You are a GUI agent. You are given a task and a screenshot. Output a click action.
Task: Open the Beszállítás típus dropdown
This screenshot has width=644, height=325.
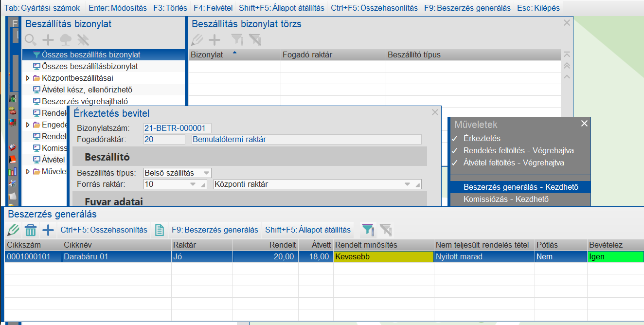[x=207, y=173]
